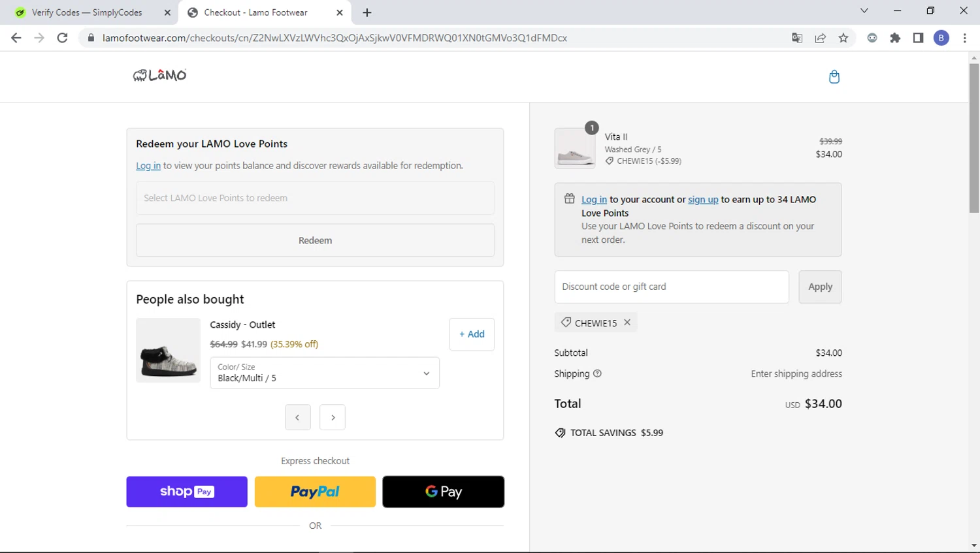Focus the Discount code or gift card field
The image size is (980, 553).
click(672, 287)
